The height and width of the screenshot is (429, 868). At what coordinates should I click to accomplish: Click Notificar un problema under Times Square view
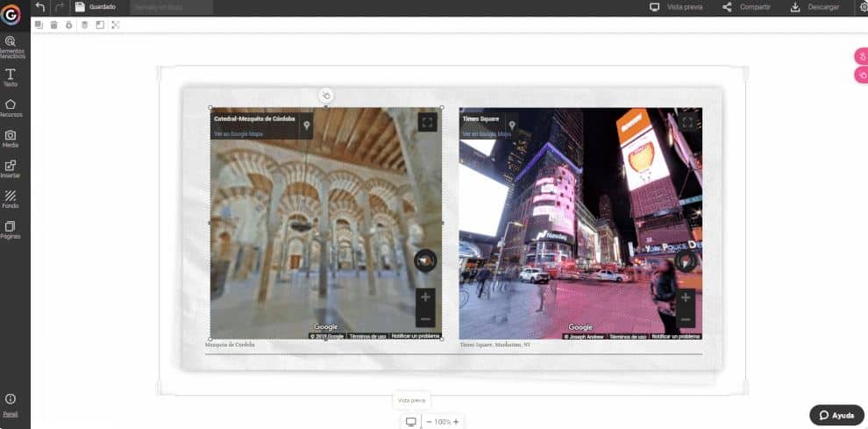(676, 336)
